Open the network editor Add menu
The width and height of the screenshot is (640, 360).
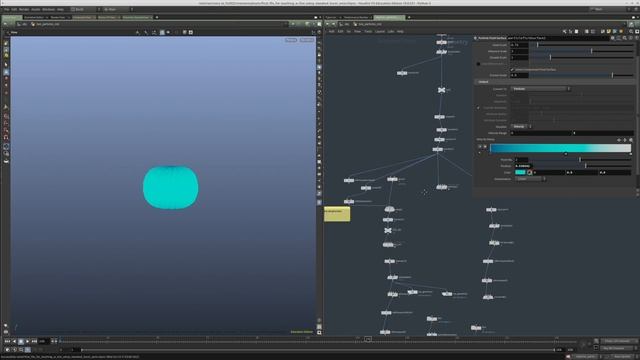point(331,31)
